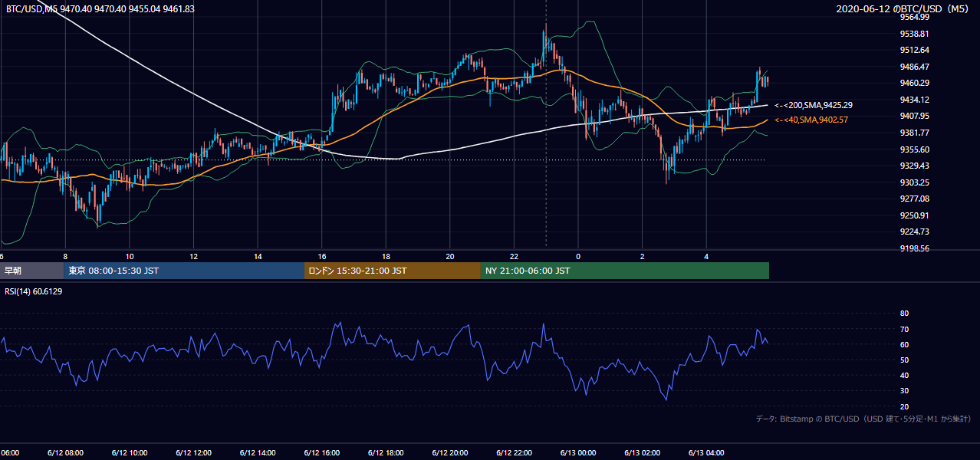Click the 9355.60 price axis label
980x460 pixels.
pos(915,149)
